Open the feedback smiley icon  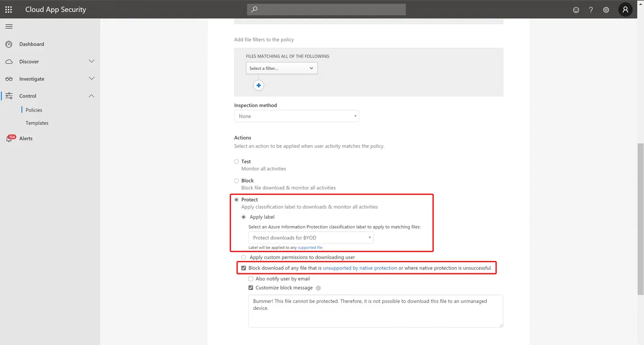576,10
